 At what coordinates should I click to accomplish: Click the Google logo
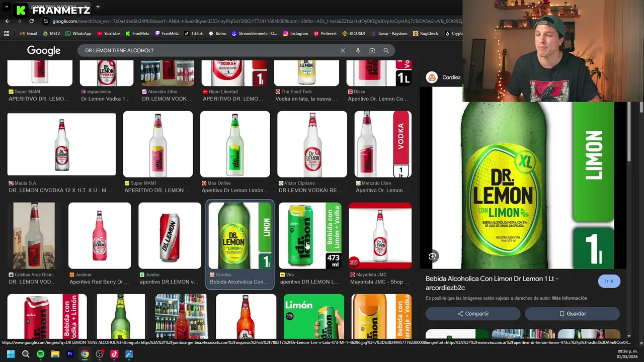44,50
